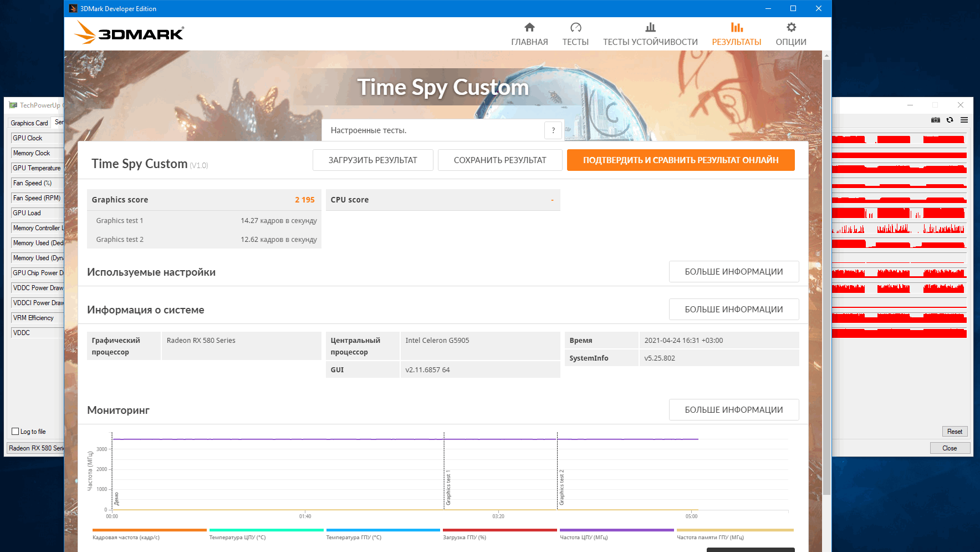
Task: Open БОЛЬШЕ ИНФОРМАЦИИ for Мониторинг
Action: [734, 410]
